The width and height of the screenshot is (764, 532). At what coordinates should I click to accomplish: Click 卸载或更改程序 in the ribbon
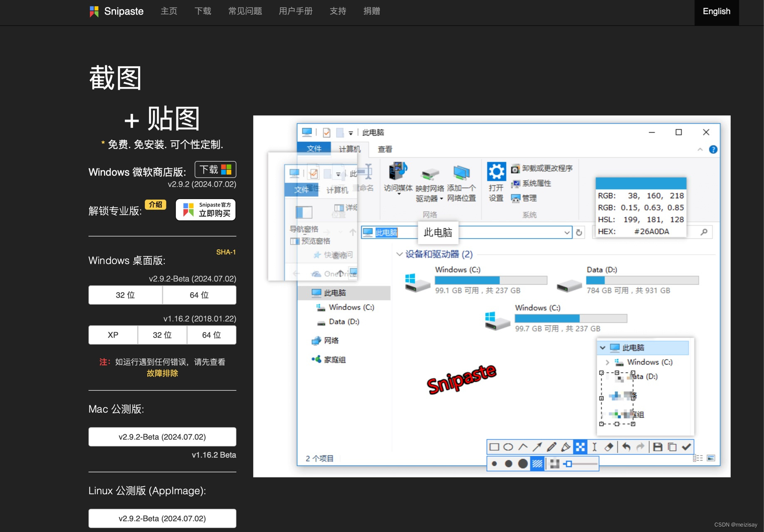point(541,168)
